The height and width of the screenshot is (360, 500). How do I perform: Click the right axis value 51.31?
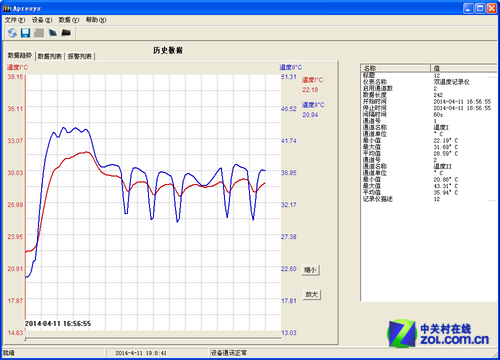coord(289,77)
